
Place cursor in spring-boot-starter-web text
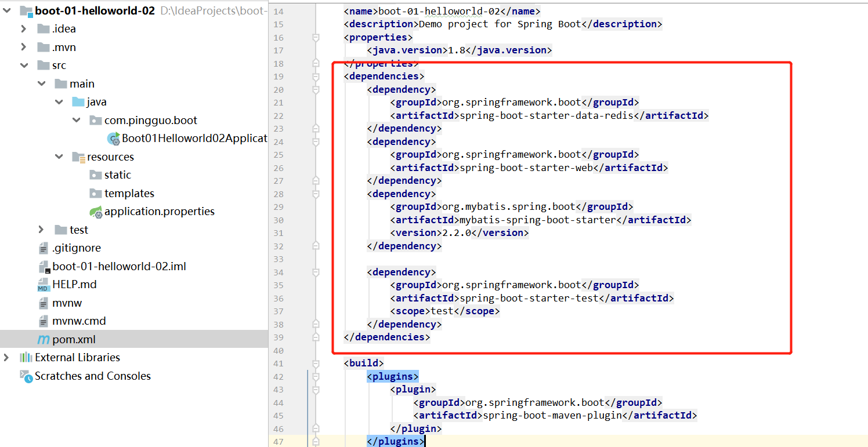pos(526,168)
